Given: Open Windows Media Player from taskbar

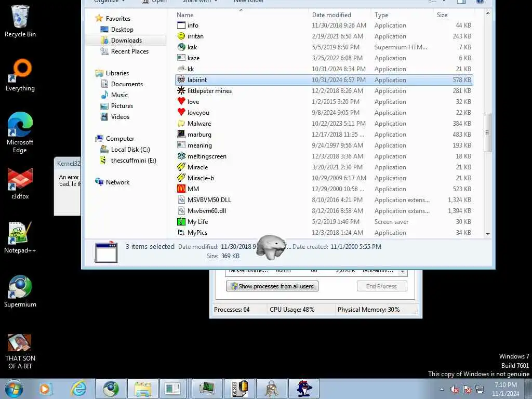Looking at the screenshot, I should [x=45, y=389].
